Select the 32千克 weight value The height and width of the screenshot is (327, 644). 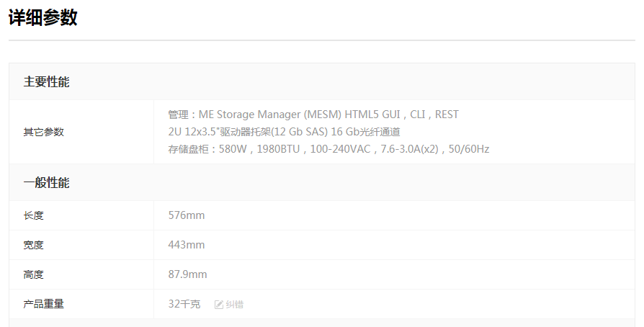[184, 304]
